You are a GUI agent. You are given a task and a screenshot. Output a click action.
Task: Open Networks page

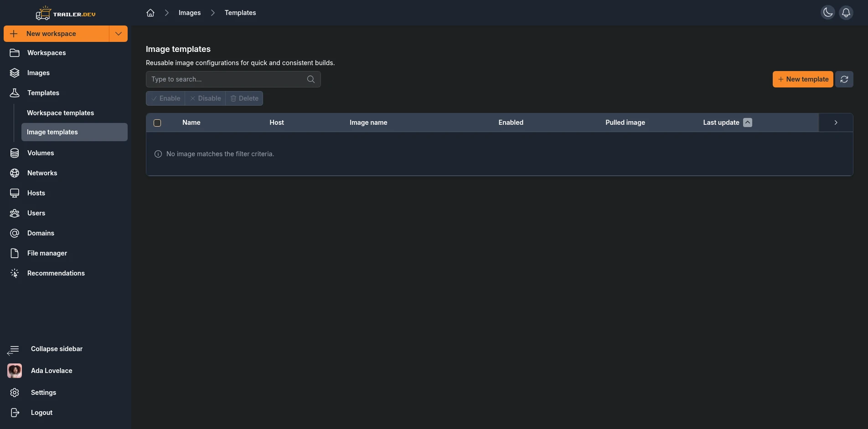point(66,173)
